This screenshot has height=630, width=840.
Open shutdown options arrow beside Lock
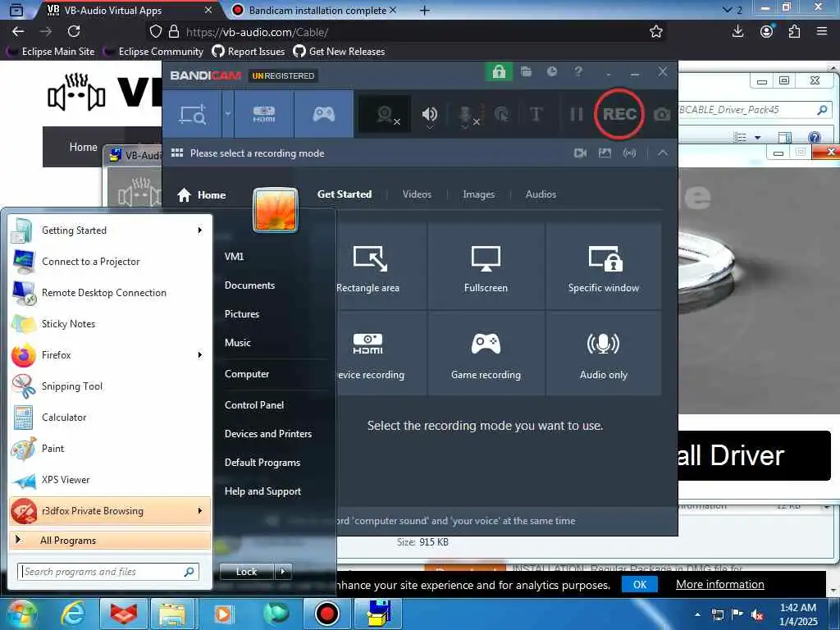tap(283, 572)
